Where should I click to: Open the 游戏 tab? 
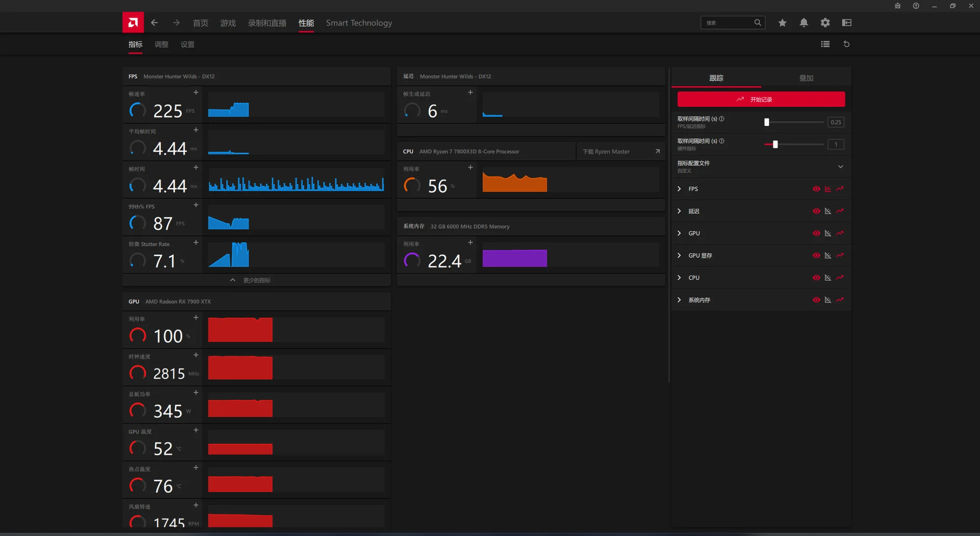pos(228,23)
